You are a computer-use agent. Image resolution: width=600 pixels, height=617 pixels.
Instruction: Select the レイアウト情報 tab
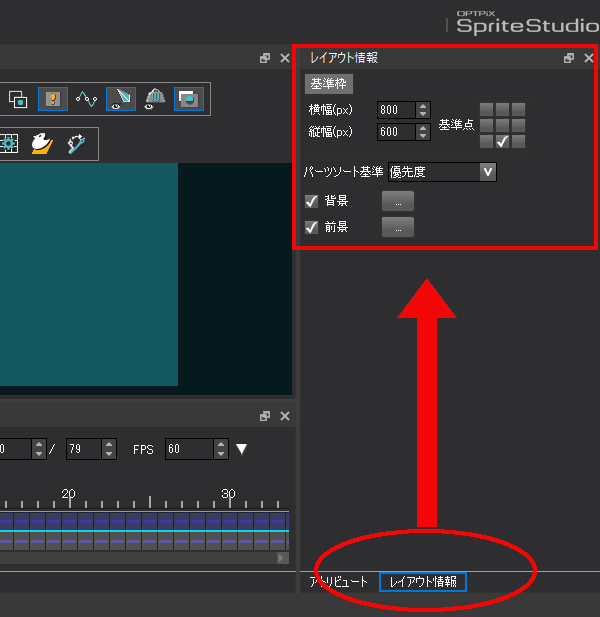tap(423, 582)
